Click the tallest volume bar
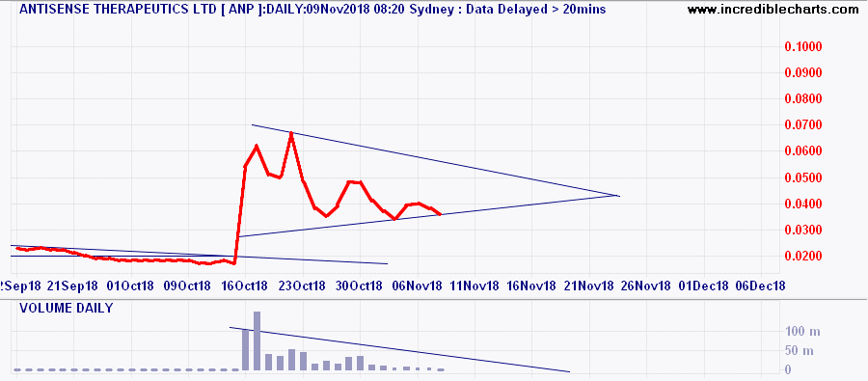This screenshot has height=381, width=868. pyautogui.click(x=257, y=340)
